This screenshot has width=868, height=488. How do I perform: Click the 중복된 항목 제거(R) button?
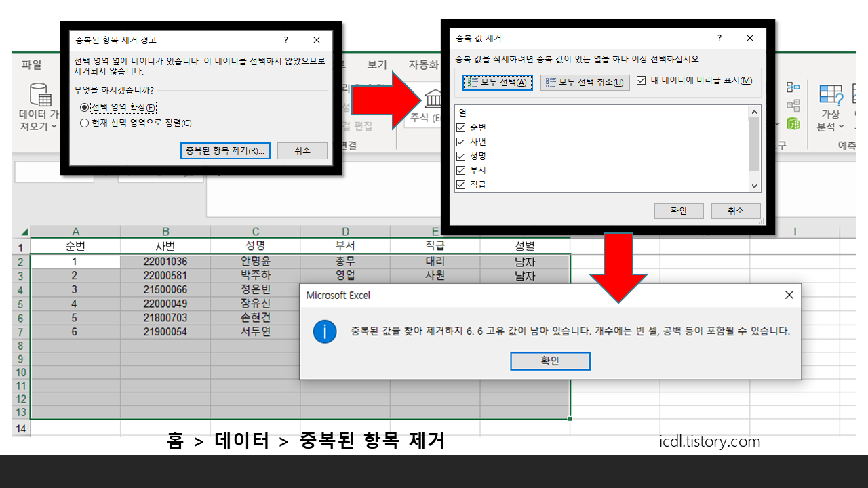(225, 150)
